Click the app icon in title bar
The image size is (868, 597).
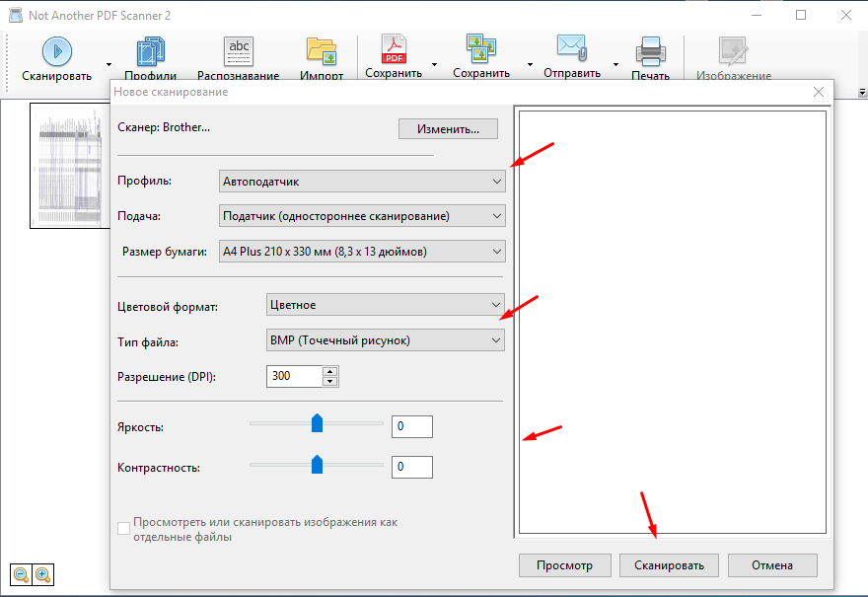point(16,15)
